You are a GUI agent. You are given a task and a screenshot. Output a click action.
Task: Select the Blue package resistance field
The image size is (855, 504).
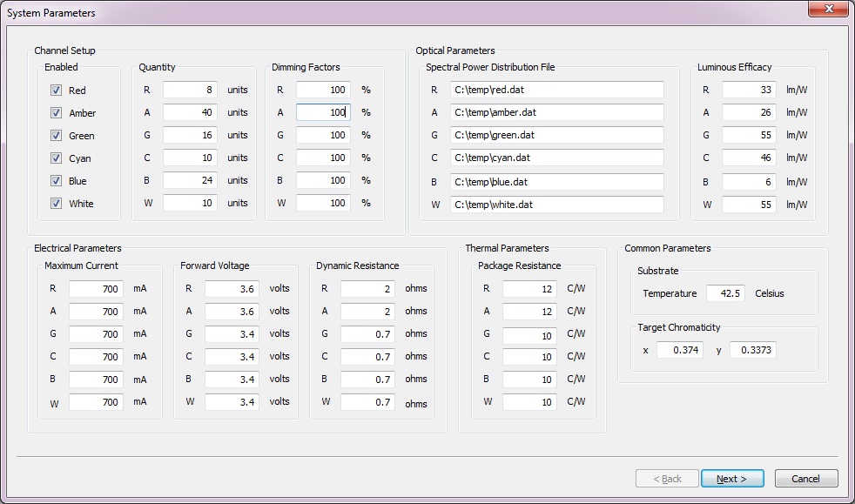[529, 380]
